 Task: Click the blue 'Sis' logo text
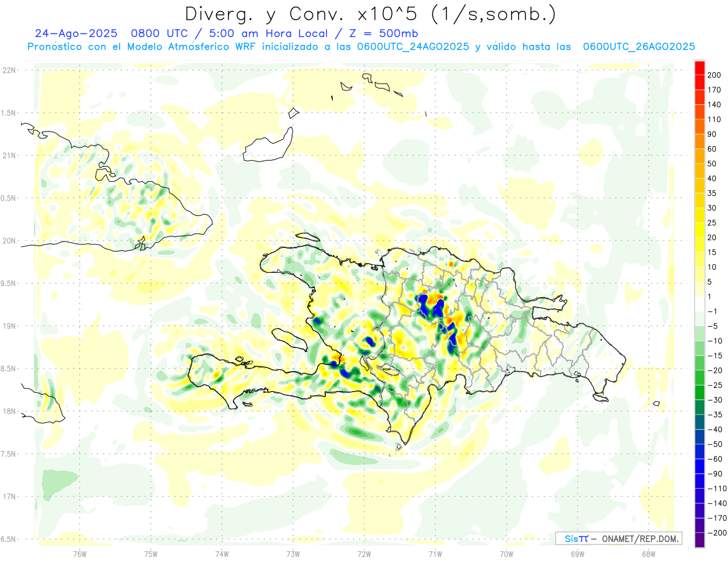click(571, 538)
